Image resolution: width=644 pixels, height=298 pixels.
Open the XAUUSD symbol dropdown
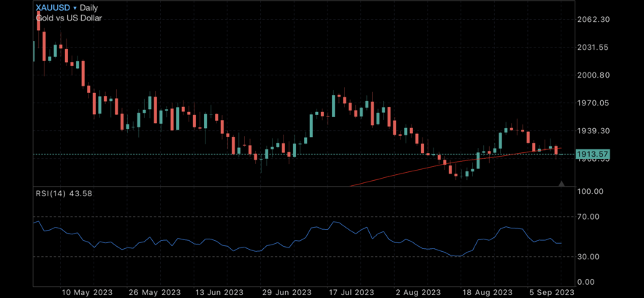tap(56, 8)
